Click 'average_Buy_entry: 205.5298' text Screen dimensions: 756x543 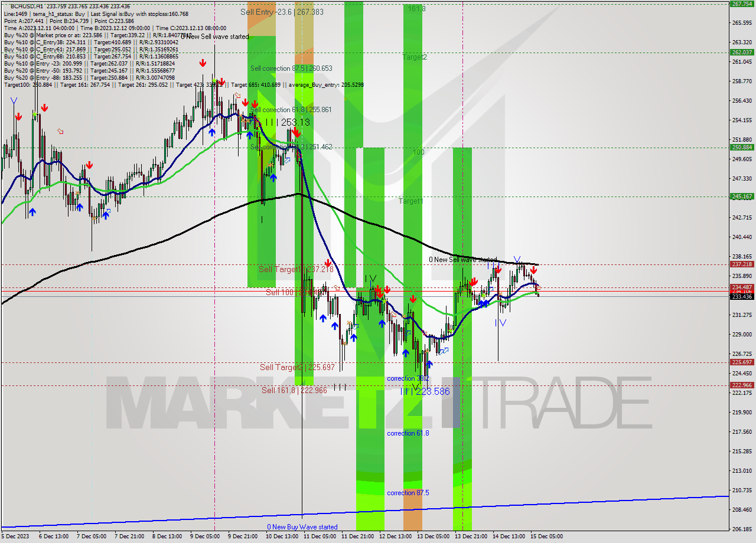tap(325, 84)
